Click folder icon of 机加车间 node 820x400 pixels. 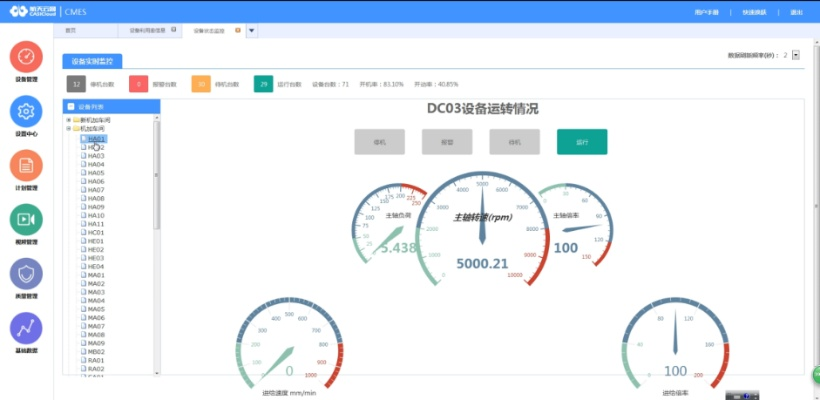(76, 128)
